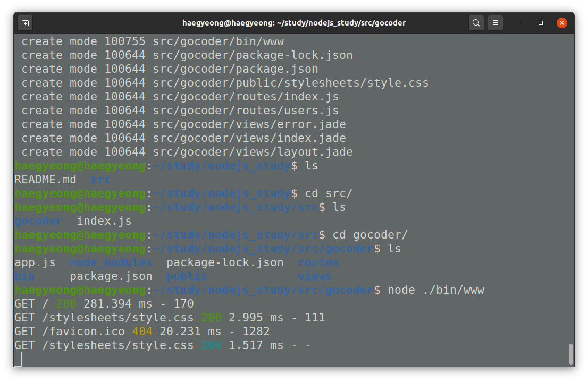Click the block cursor at the prompt

[x=18, y=359]
